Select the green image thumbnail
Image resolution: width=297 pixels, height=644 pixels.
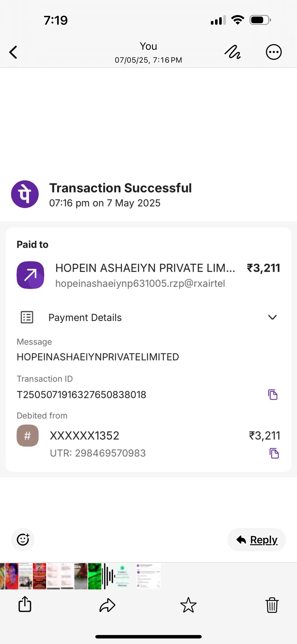pyautogui.click(x=94, y=576)
